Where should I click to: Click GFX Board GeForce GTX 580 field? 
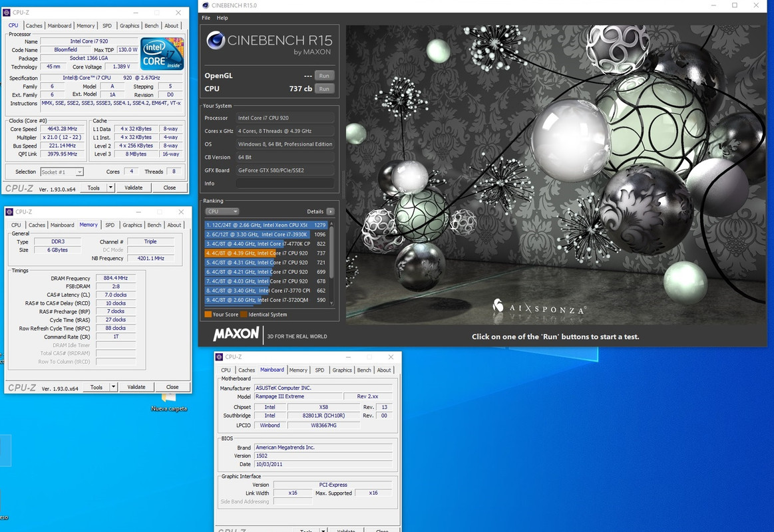tap(286, 170)
